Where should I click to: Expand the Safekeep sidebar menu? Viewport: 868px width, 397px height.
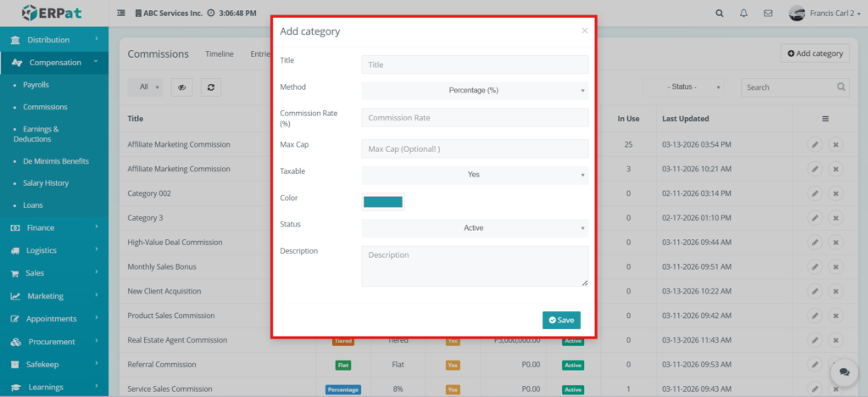54,364
